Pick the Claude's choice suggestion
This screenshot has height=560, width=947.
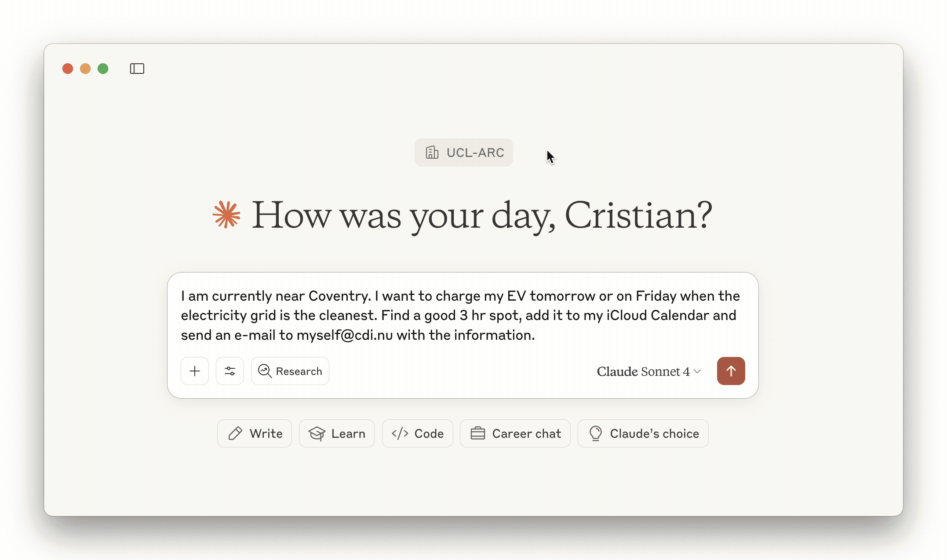point(643,433)
